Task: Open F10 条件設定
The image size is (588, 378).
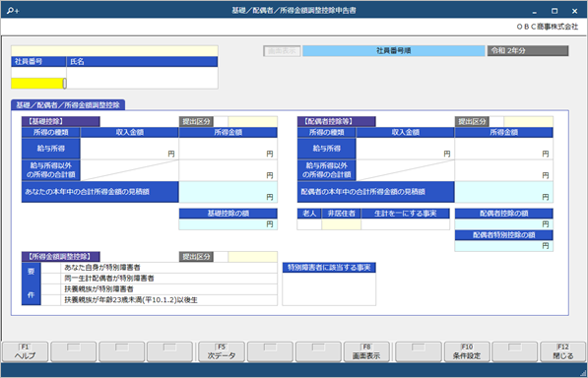Action: pos(467,351)
